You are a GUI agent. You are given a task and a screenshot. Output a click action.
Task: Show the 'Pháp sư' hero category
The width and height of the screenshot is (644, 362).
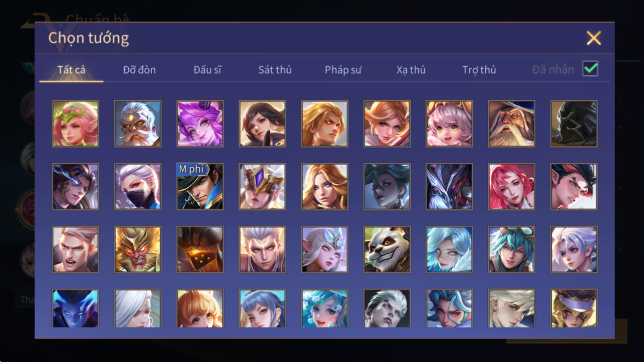click(342, 70)
